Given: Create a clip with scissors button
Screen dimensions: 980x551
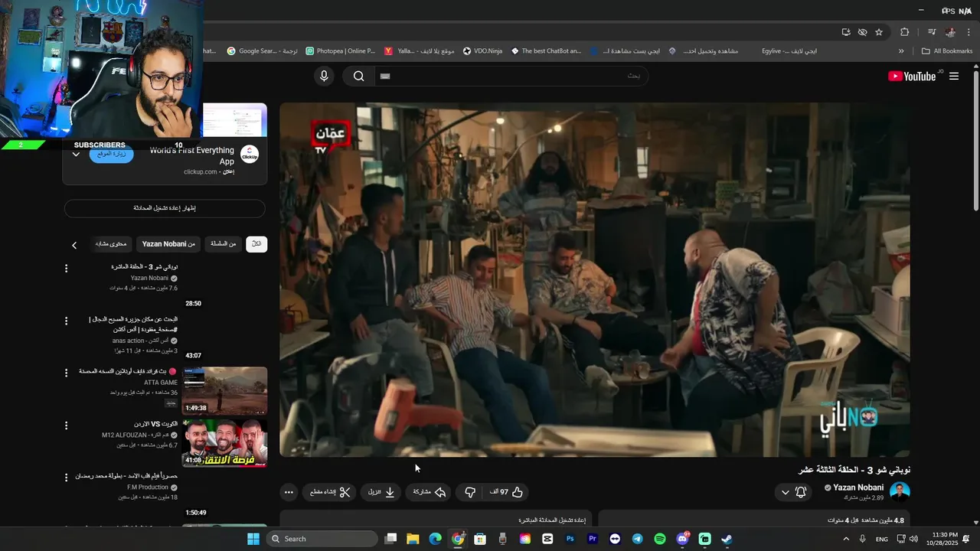Looking at the screenshot, I should [x=331, y=492].
